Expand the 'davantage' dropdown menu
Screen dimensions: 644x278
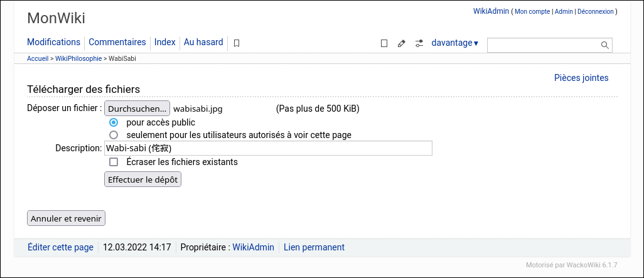click(x=454, y=43)
